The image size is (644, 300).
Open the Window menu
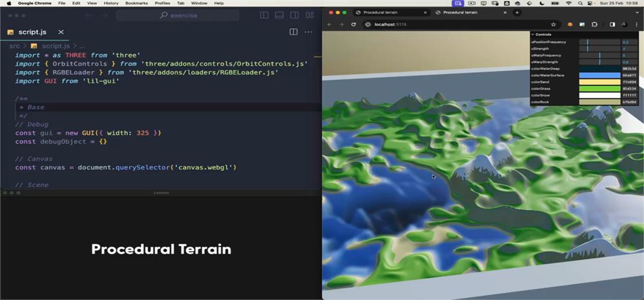[x=199, y=3]
